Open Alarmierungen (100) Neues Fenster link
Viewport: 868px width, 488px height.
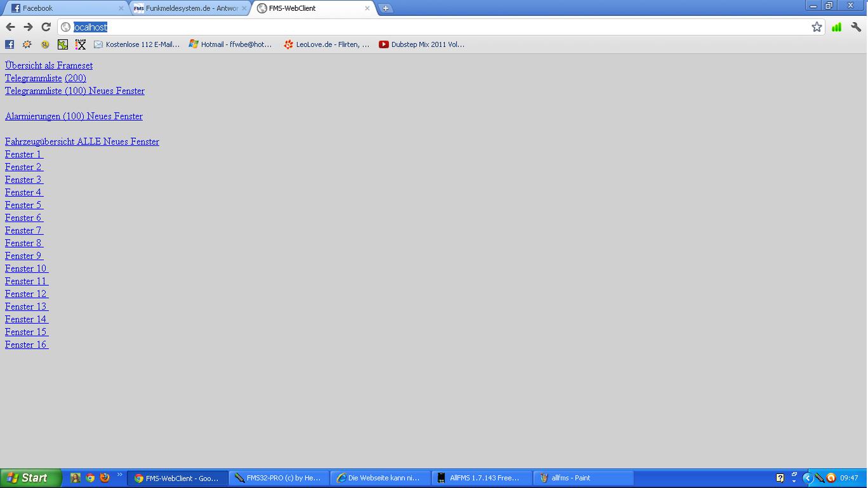click(74, 116)
